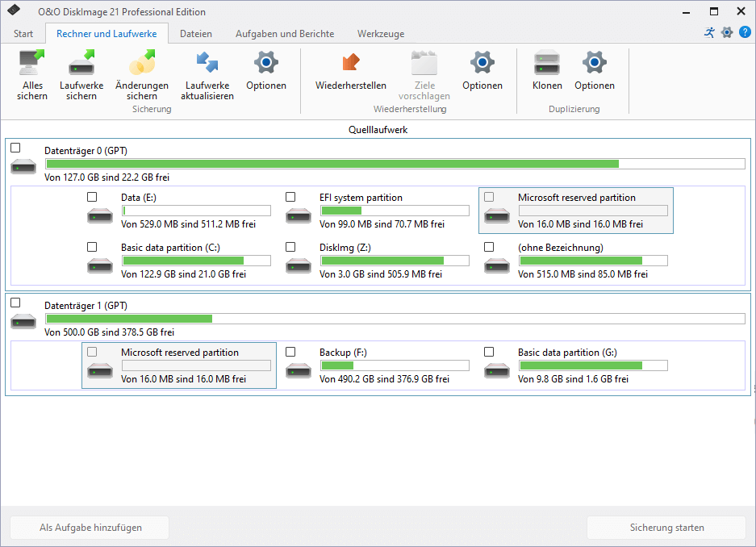Click the Datenträger 0 usage bar

[x=395, y=164]
